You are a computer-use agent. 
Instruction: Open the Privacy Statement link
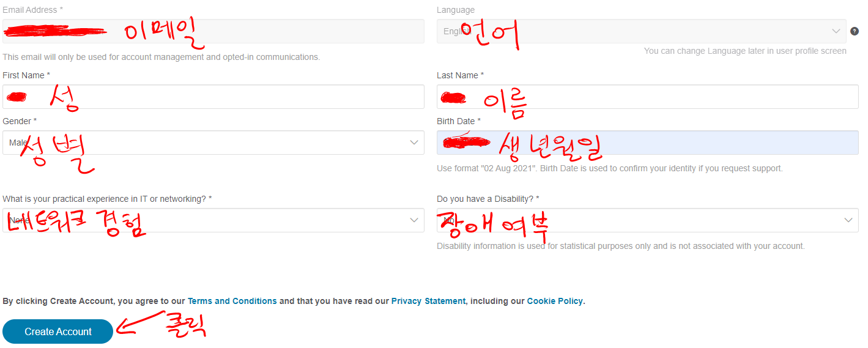(x=428, y=301)
